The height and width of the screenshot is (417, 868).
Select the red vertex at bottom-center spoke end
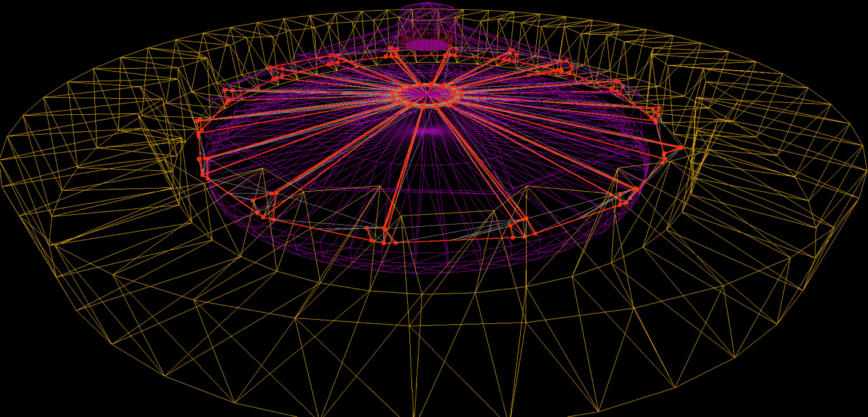point(385,228)
